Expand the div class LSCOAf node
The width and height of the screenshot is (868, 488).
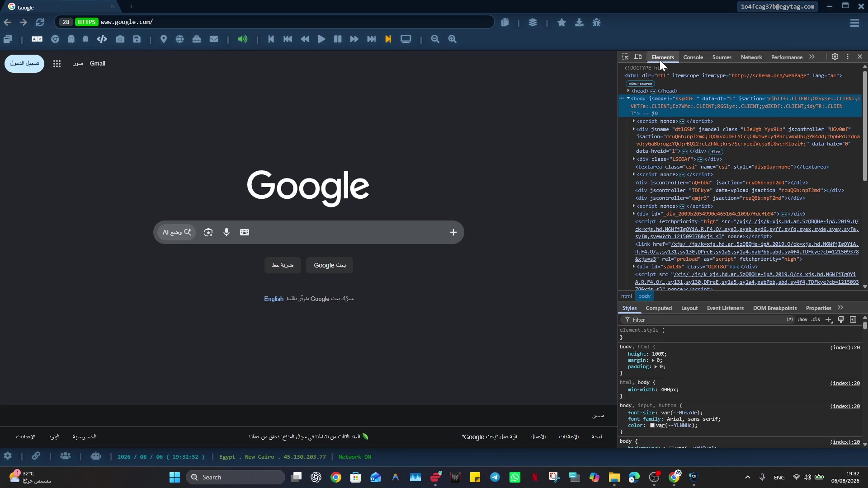click(634, 159)
